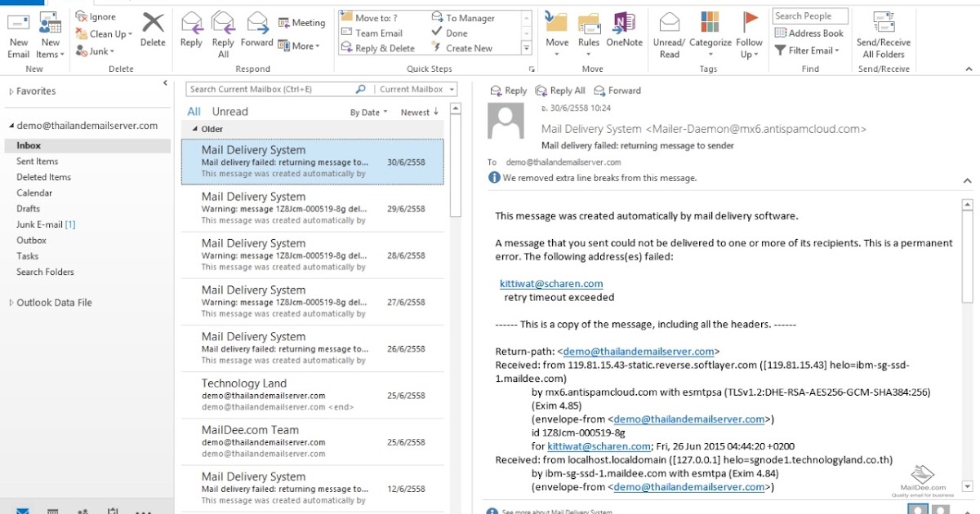Open Search Folders
The height and width of the screenshot is (514, 980).
45,273
